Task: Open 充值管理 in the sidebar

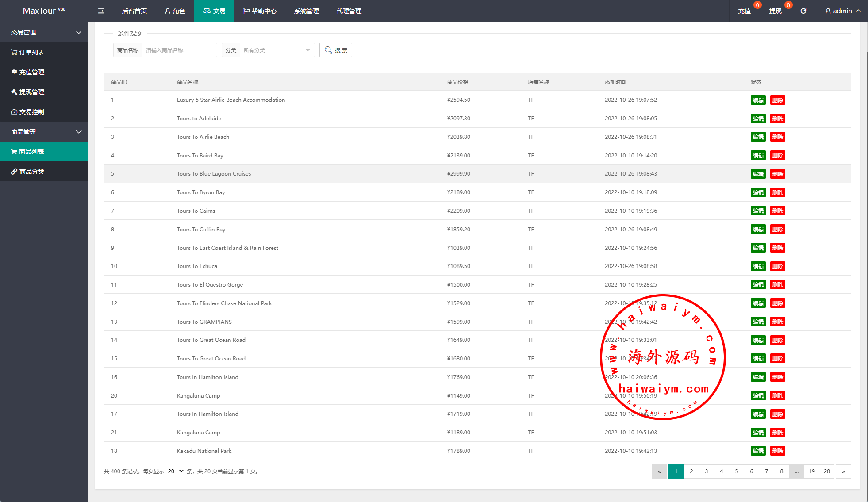Action: pyautogui.click(x=31, y=72)
